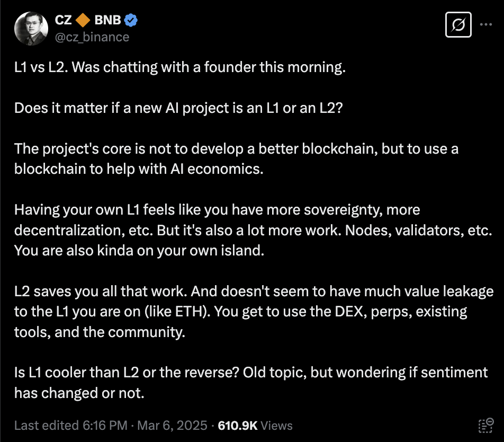Screen dimensions: 504x442
Task: Click the display name CZ
Action: [x=63, y=20]
